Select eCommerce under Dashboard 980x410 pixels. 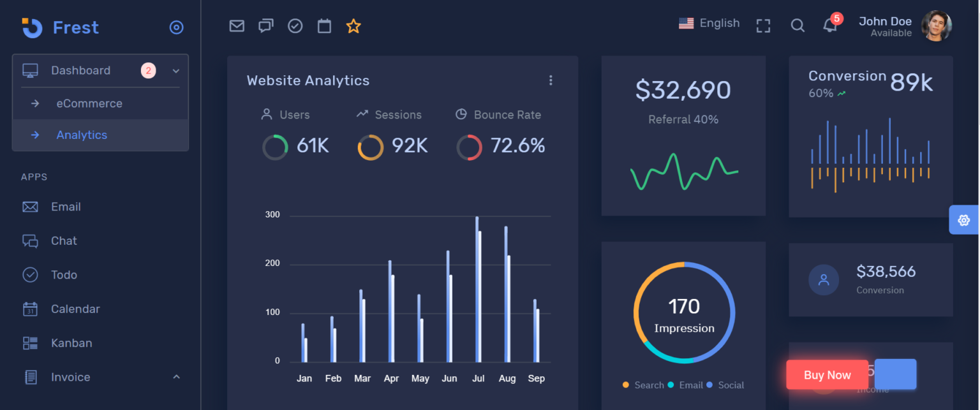(x=89, y=103)
